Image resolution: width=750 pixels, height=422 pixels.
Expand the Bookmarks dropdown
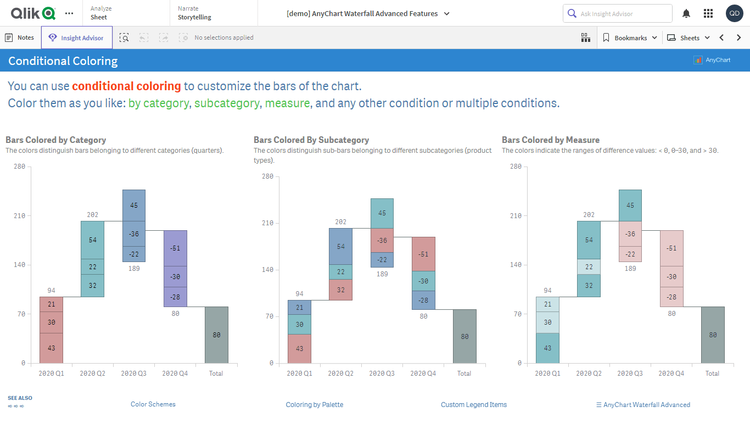point(631,37)
